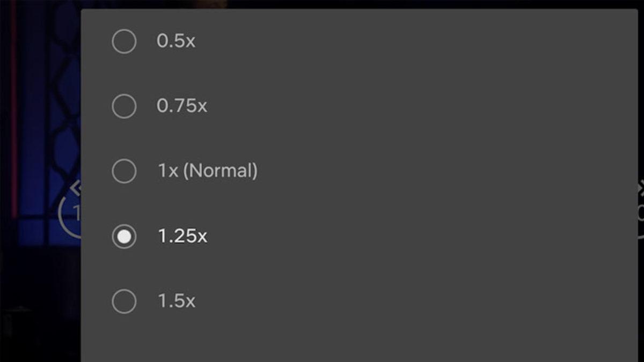Click the word "(Normal)" in the 1x option

pos(221,172)
